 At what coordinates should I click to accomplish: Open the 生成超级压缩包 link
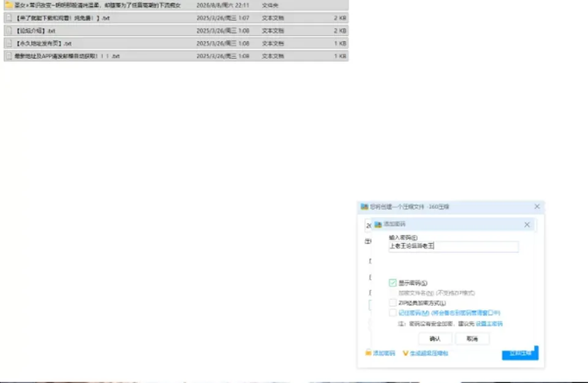[x=429, y=353]
